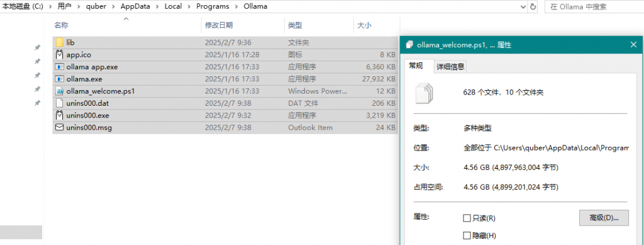Expand the chevron after 用户 in the path
Screen dimensions: 644x245
click(x=79, y=6)
